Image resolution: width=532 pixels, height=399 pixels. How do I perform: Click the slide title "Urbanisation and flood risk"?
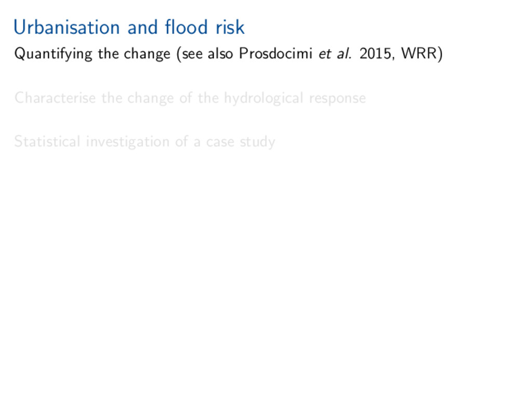pyautogui.click(x=129, y=28)
